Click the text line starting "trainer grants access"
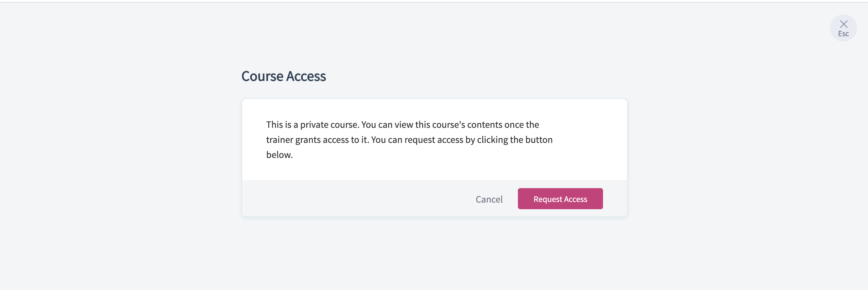Image resolution: width=868 pixels, height=290 pixels. pos(409,140)
